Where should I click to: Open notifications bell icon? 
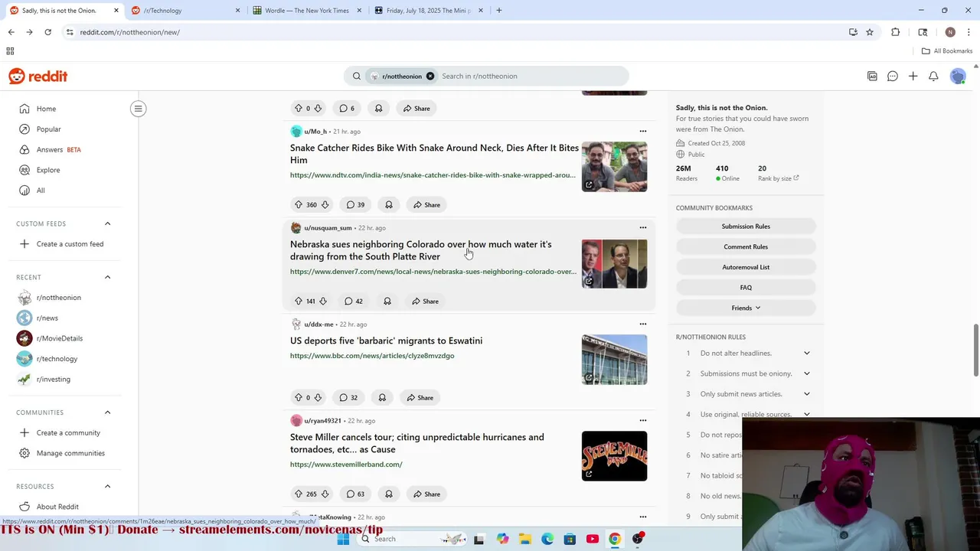(x=933, y=76)
